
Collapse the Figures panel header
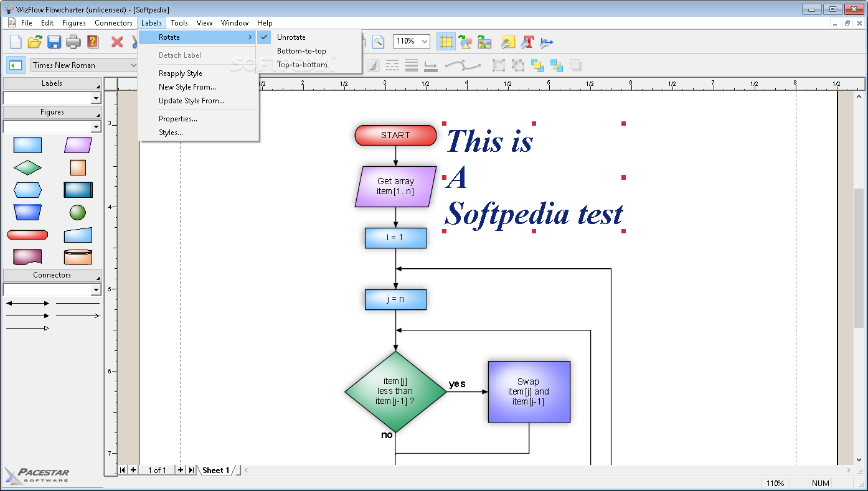(x=52, y=113)
